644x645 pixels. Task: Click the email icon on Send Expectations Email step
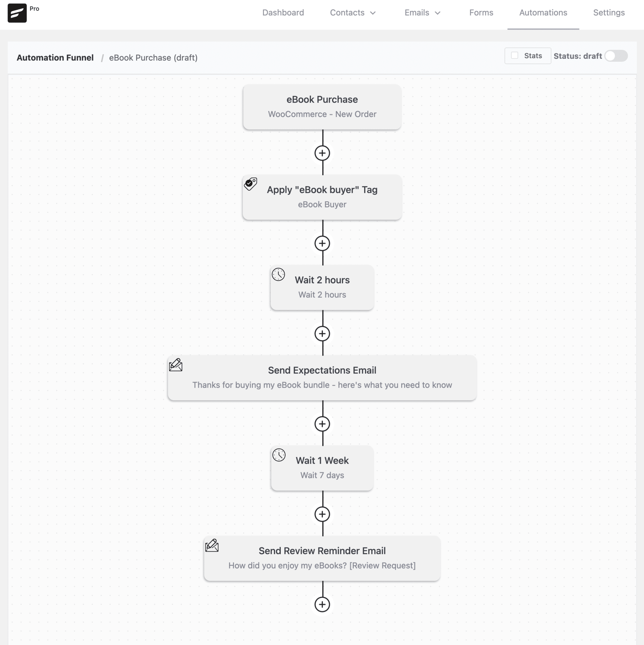176,365
